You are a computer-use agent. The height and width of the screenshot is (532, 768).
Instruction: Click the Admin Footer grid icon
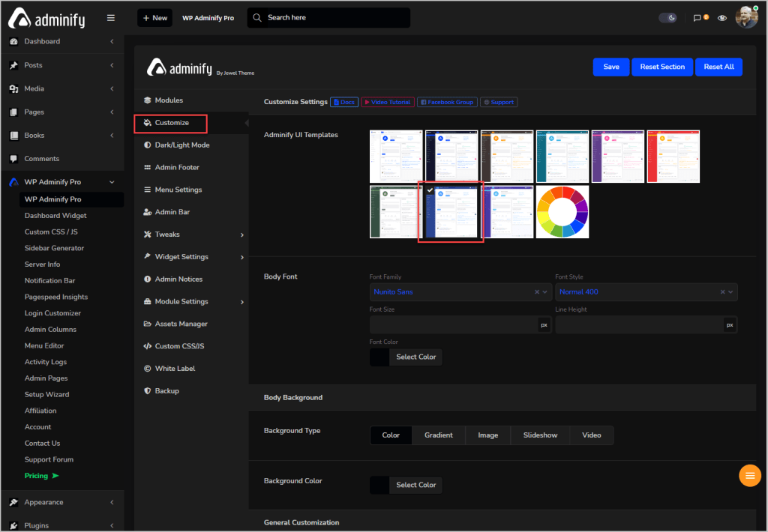[x=148, y=167]
